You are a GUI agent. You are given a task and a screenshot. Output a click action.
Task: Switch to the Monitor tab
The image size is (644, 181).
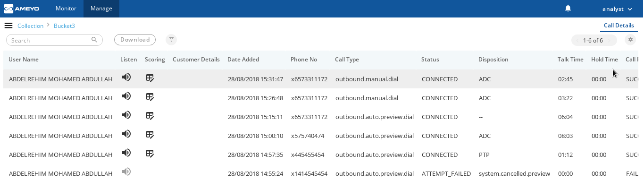(66, 9)
